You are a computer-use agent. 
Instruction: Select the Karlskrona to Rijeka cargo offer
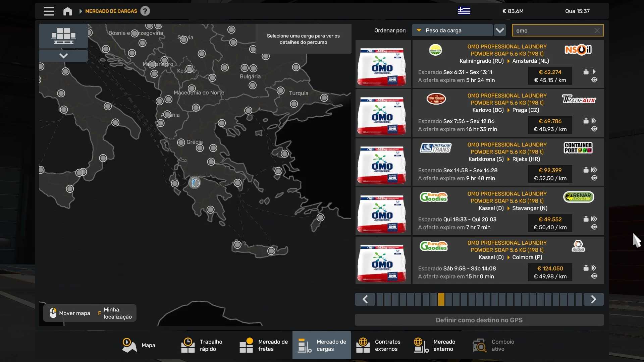(508, 162)
